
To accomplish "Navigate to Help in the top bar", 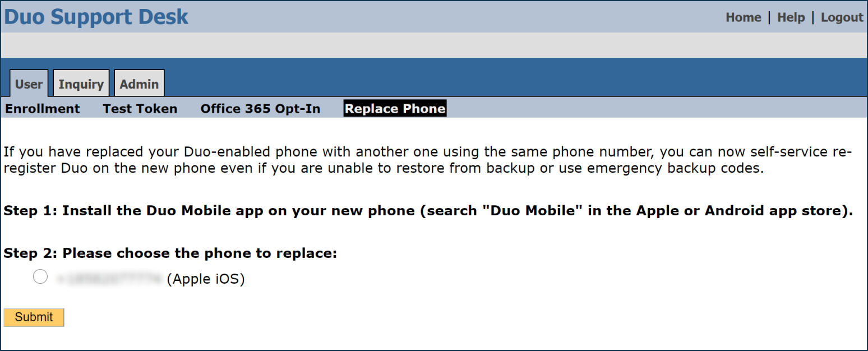I will point(791,17).
